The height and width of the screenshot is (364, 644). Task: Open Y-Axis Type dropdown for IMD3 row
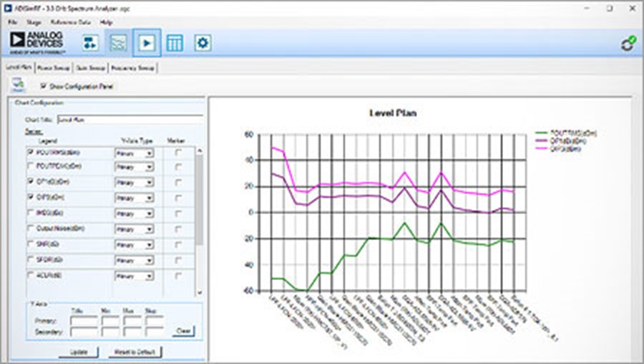135,214
